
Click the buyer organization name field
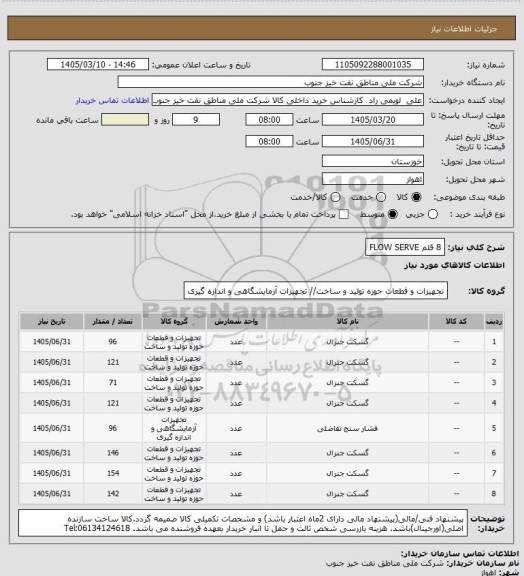point(270,82)
